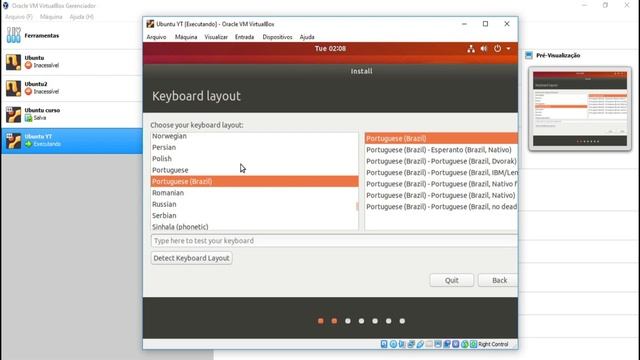The image size is (640, 360).
Task: Select Serbian in the keyboard layout list
Action: coord(255,216)
